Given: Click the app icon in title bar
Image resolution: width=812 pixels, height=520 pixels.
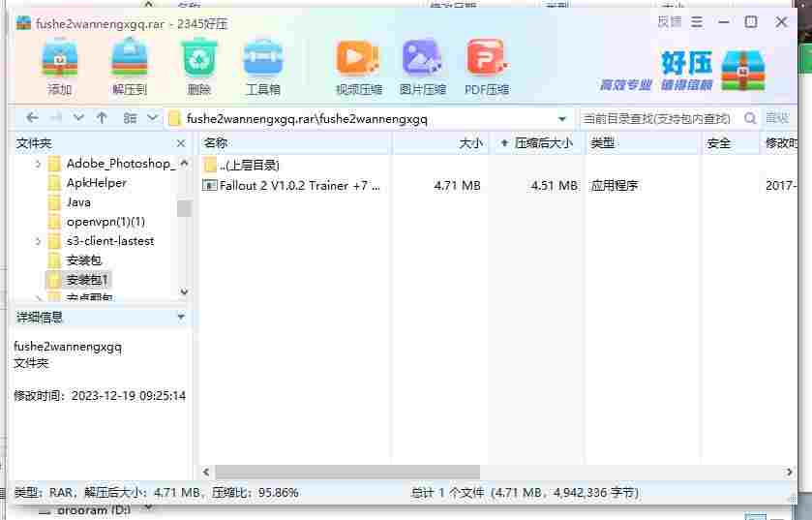Looking at the screenshot, I should click(x=23, y=23).
